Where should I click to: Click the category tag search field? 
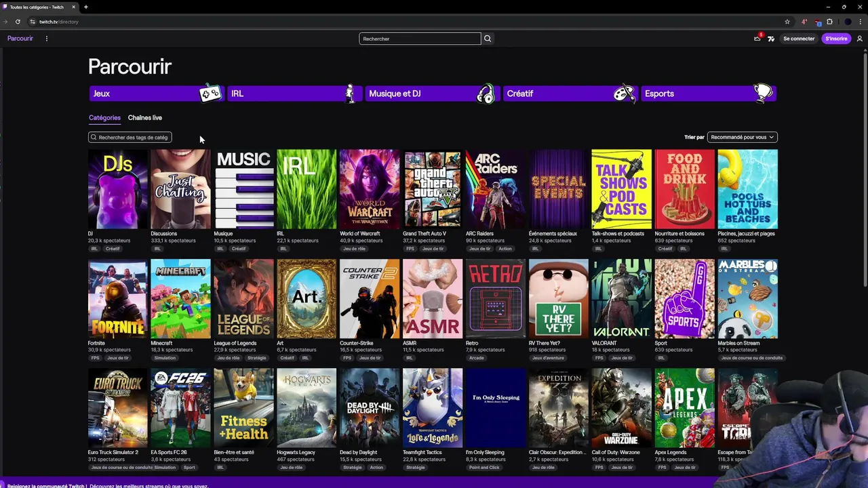pos(130,138)
